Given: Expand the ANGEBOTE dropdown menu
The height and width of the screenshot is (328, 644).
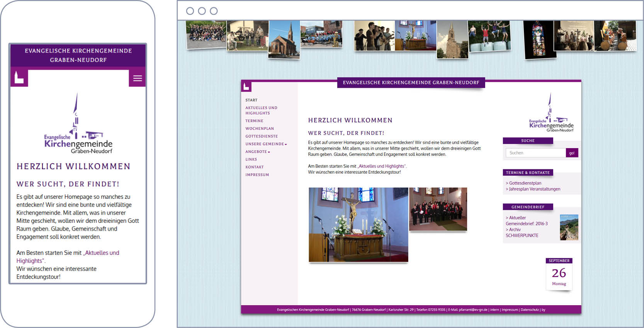Looking at the screenshot, I should pyautogui.click(x=258, y=152).
